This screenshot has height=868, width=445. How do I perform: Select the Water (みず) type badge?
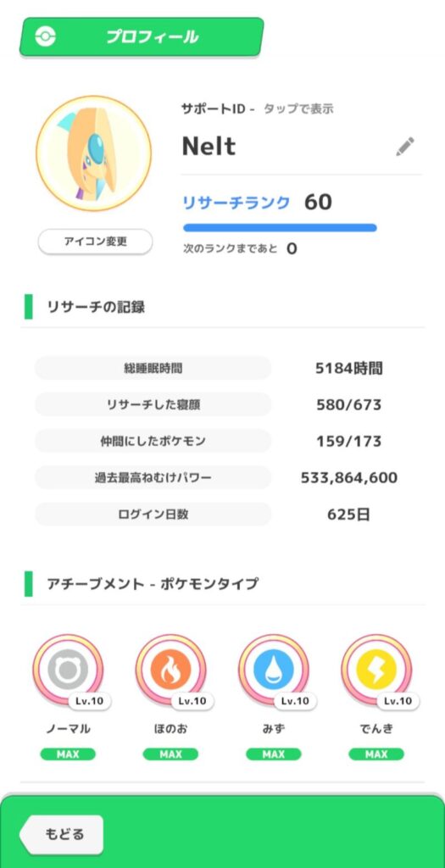coord(274,670)
